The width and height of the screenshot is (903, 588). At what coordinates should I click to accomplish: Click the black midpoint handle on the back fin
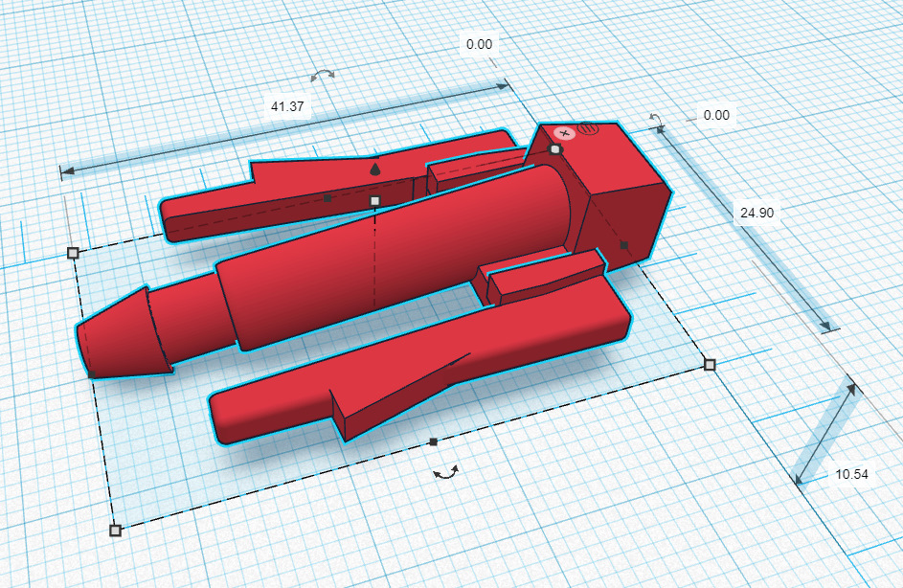coord(327,198)
